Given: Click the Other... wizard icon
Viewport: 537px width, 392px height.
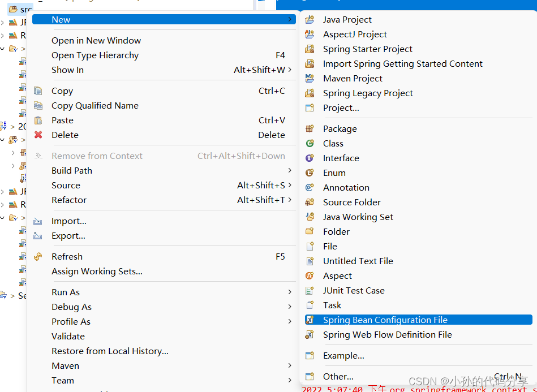Looking at the screenshot, I should pos(310,377).
